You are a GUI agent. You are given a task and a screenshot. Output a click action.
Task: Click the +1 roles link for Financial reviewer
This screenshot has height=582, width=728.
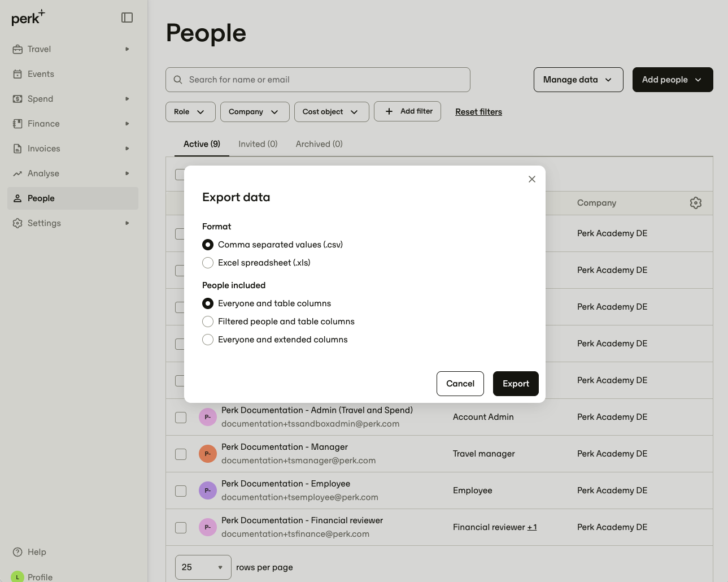pyautogui.click(x=532, y=527)
